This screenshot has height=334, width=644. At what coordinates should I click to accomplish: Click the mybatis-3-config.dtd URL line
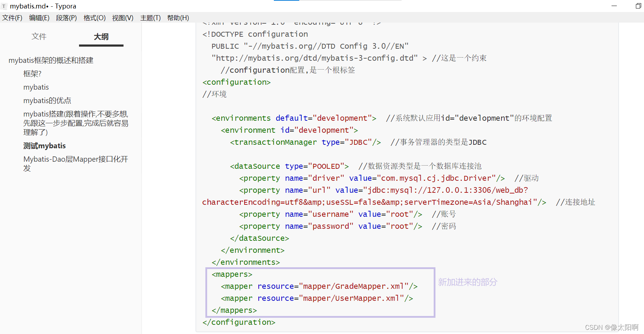[x=349, y=58]
